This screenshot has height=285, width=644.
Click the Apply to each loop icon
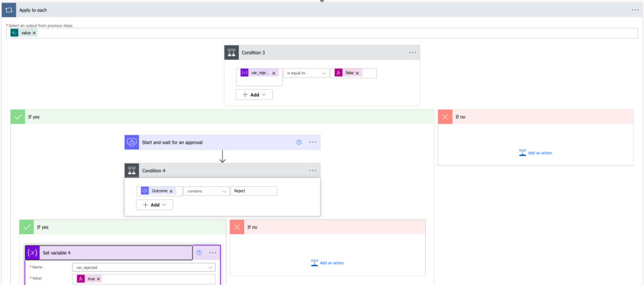pos(9,10)
